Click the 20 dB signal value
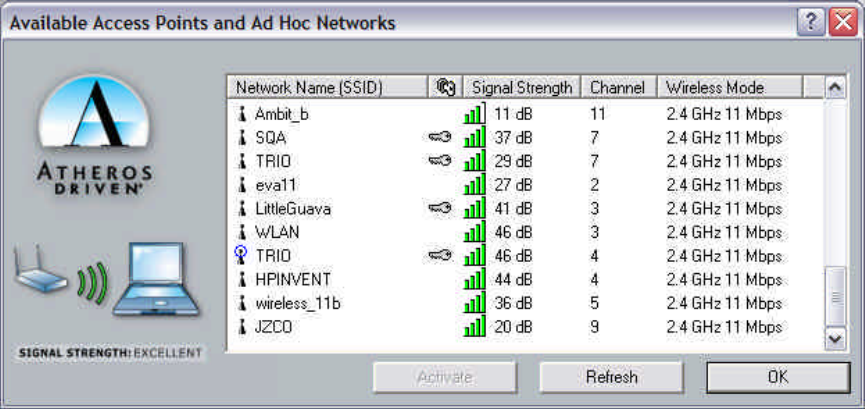 click(513, 327)
